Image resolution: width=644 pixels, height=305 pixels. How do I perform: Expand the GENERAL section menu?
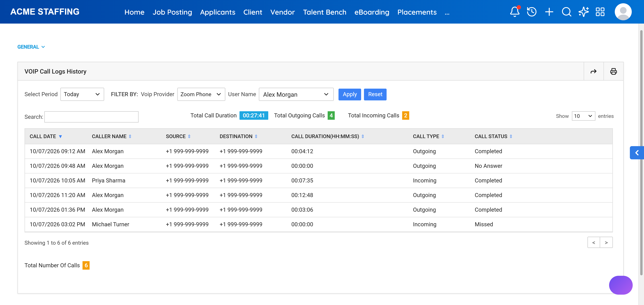(x=31, y=47)
